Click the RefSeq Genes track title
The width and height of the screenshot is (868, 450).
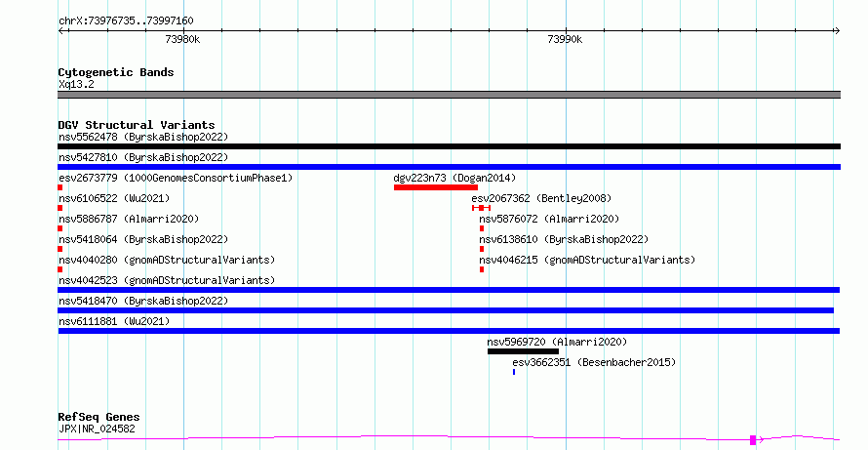(99, 418)
